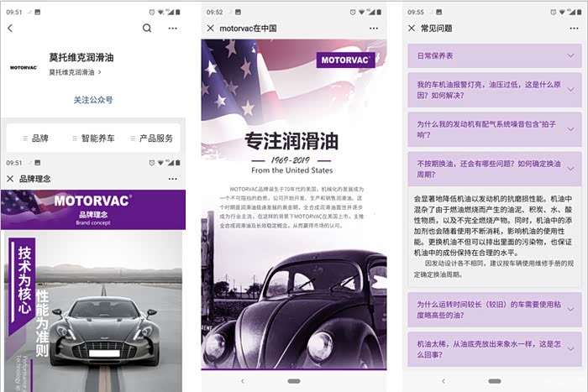Expand the question about 机油太稀
The width and height of the screenshot is (588, 392).
click(495, 349)
